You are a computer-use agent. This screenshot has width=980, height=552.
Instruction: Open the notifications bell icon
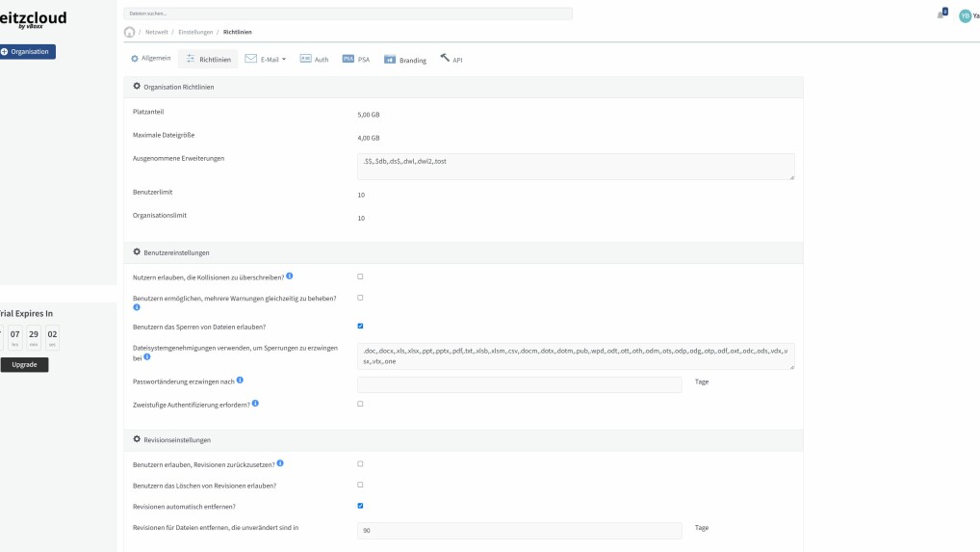pyautogui.click(x=941, y=14)
